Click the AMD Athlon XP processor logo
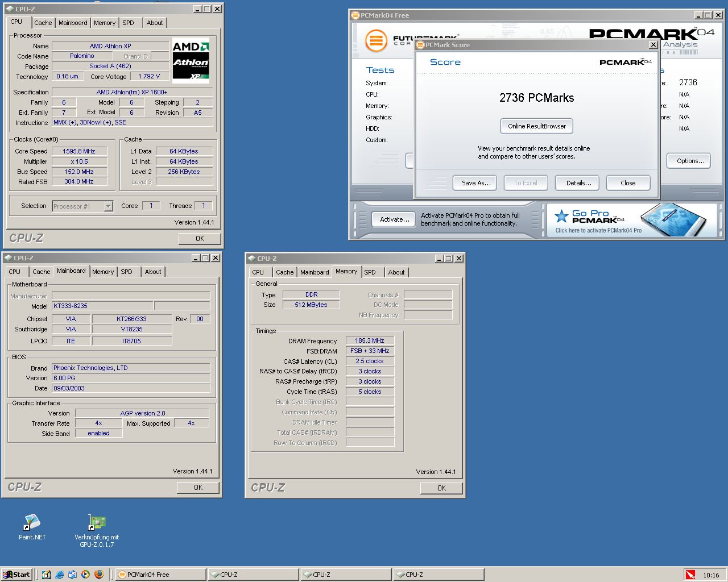Screen dimensions: 728x582 click(191, 61)
